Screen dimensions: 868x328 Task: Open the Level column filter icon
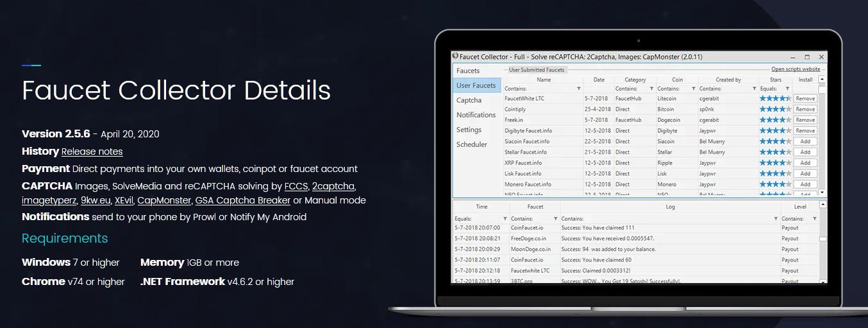[x=815, y=219]
